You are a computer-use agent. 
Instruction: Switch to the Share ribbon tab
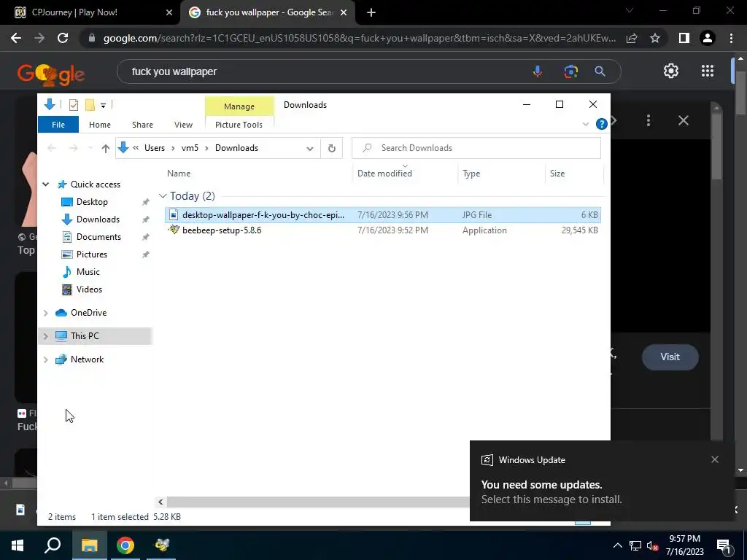142,125
